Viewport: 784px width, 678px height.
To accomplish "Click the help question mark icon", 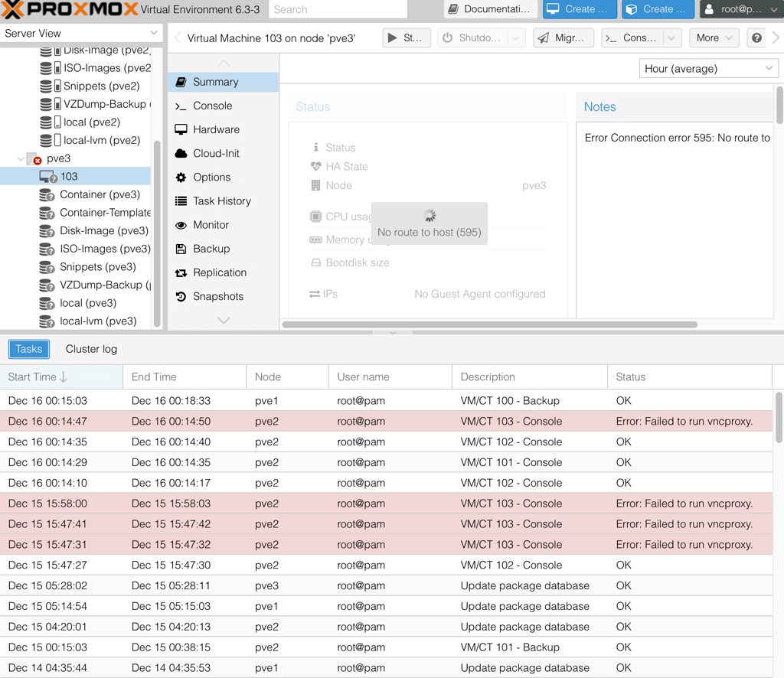I will [756, 38].
